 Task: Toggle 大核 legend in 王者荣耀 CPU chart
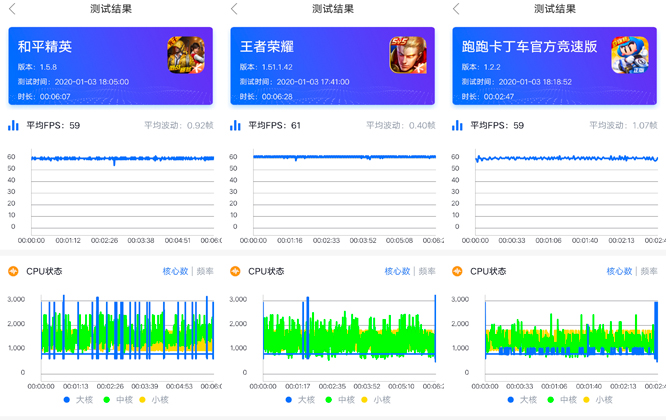300,400
